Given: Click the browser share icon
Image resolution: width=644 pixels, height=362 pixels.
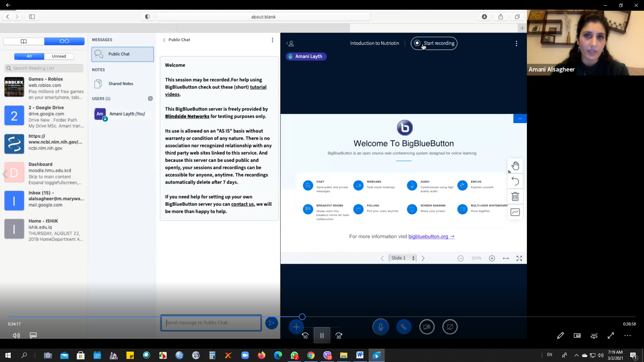Looking at the screenshot, I should pos(501,17).
